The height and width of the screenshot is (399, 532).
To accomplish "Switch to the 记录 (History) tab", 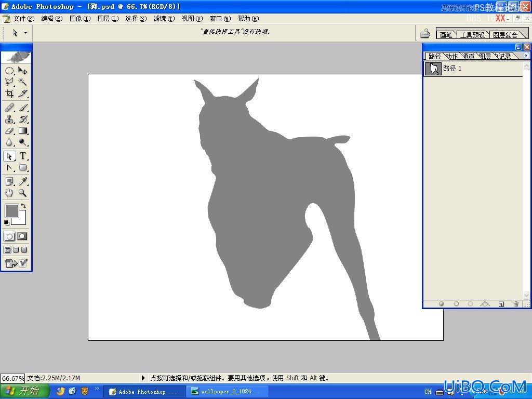I will click(504, 56).
